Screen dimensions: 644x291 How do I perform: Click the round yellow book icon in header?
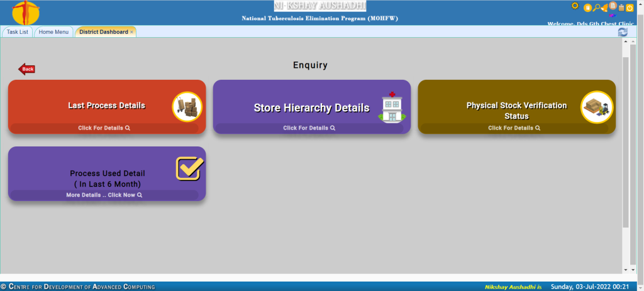(x=588, y=8)
